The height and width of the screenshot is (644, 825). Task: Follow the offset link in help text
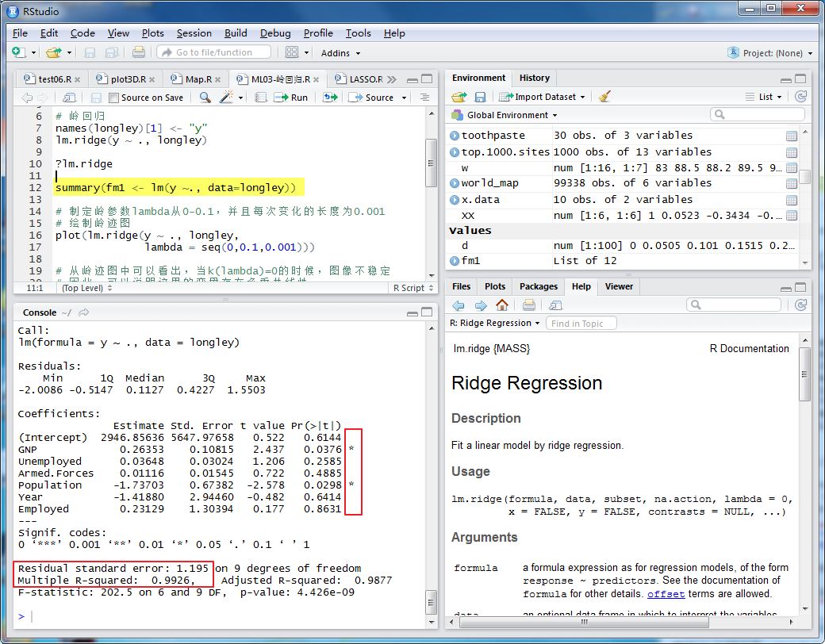point(666,594)
